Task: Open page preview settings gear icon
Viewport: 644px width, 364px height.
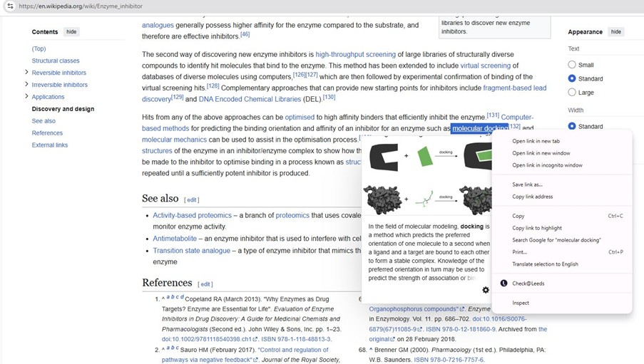Action: (486, 290)
